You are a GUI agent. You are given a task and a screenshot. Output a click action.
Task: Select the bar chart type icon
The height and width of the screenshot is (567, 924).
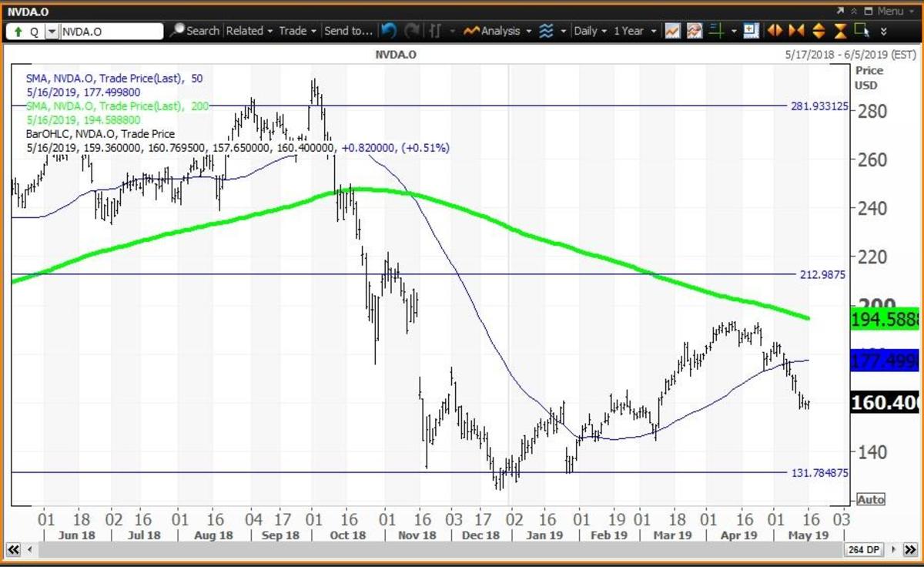click(x=435, y=31)
